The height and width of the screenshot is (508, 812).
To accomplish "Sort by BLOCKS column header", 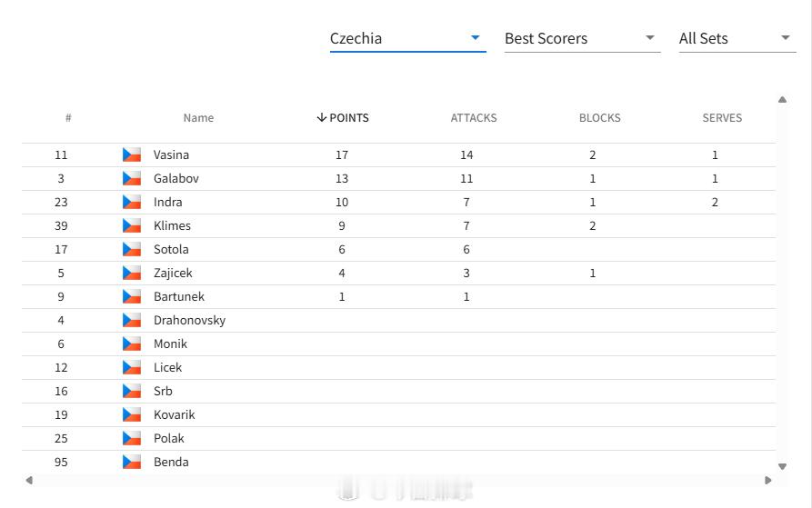I will (x=599, y=118).
